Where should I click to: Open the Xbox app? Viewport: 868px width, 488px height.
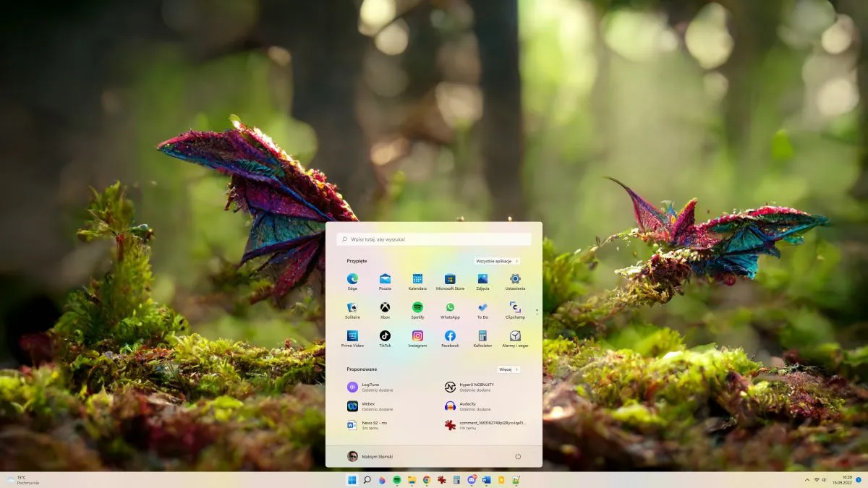(x=384, y=309)
